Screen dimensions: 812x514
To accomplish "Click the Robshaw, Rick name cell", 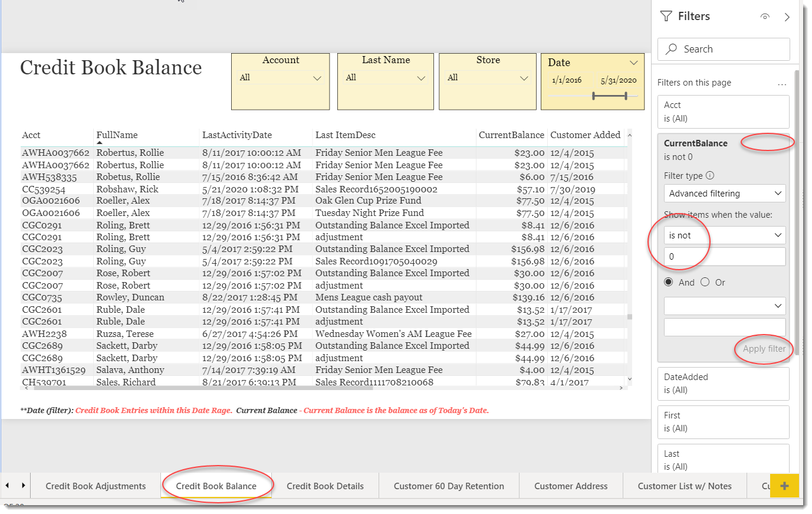I will [x=127, y=189].
